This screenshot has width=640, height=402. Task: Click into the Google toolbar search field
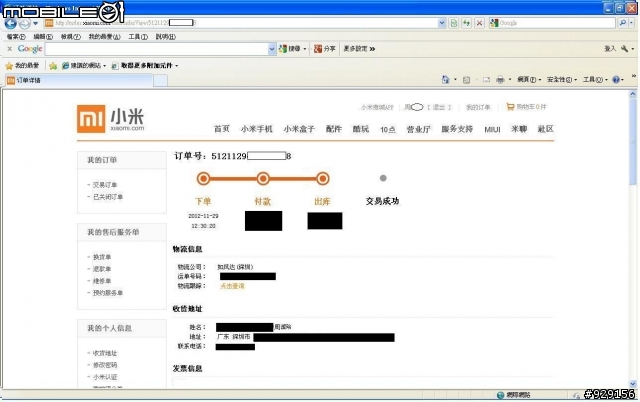coord(157,49)
